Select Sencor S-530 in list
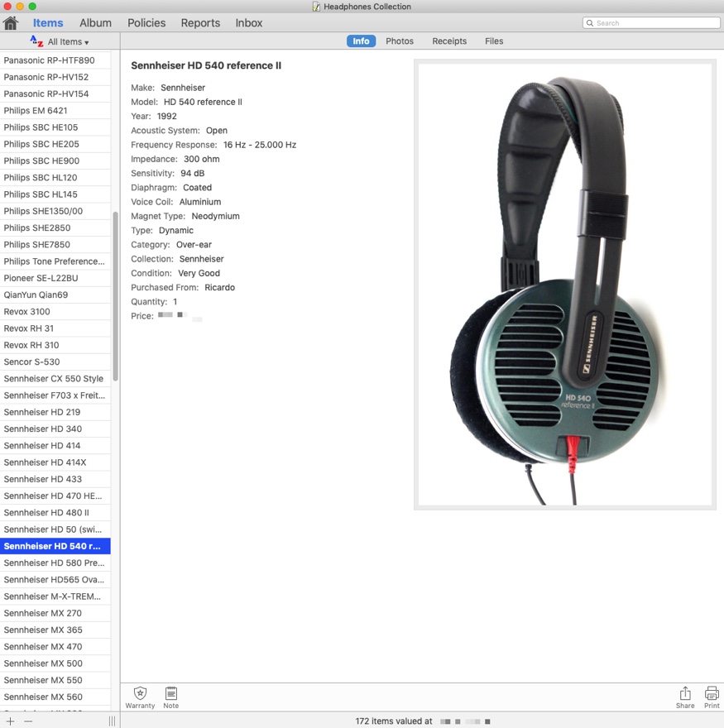Image resolution: width=724 pixels, height=728 pixels. tap(55, 362)
